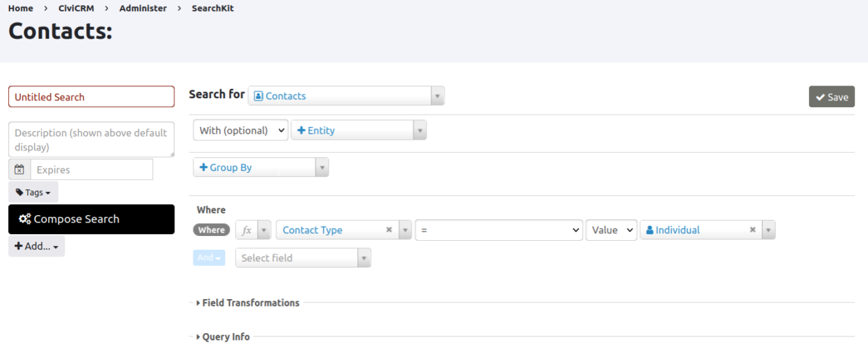The image size is (868, 348).
Task: Open the CiviCRM breadcrumb link
Action: pyautogui.click(x=76, y=8)
